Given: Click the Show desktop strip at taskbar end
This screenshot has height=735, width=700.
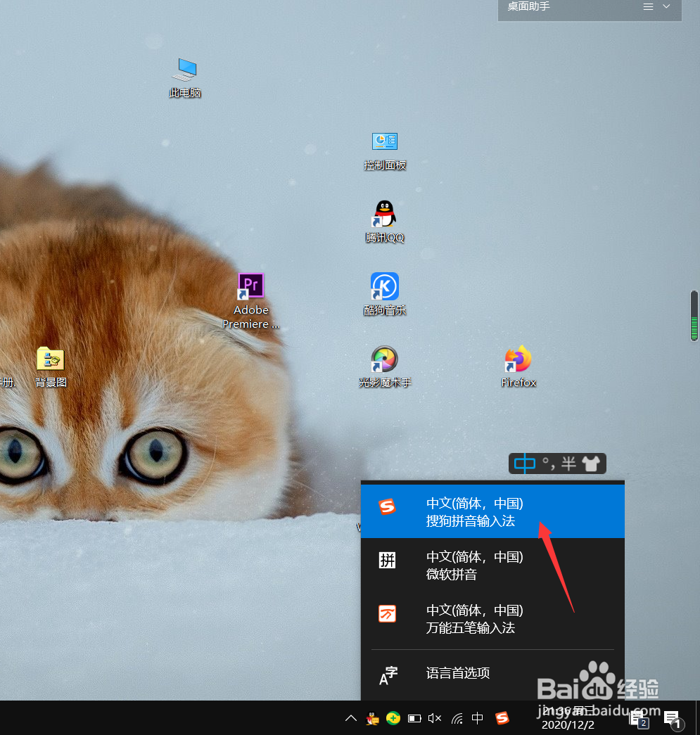Looking at the screenshot, I should pos(698,718).
